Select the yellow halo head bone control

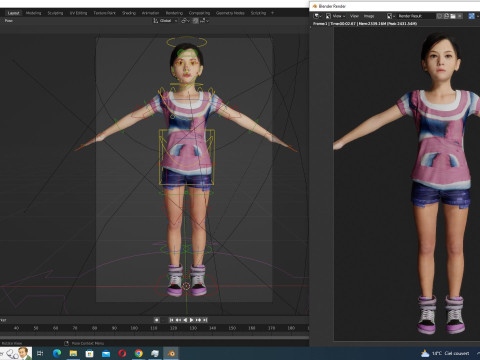[187, 42]
